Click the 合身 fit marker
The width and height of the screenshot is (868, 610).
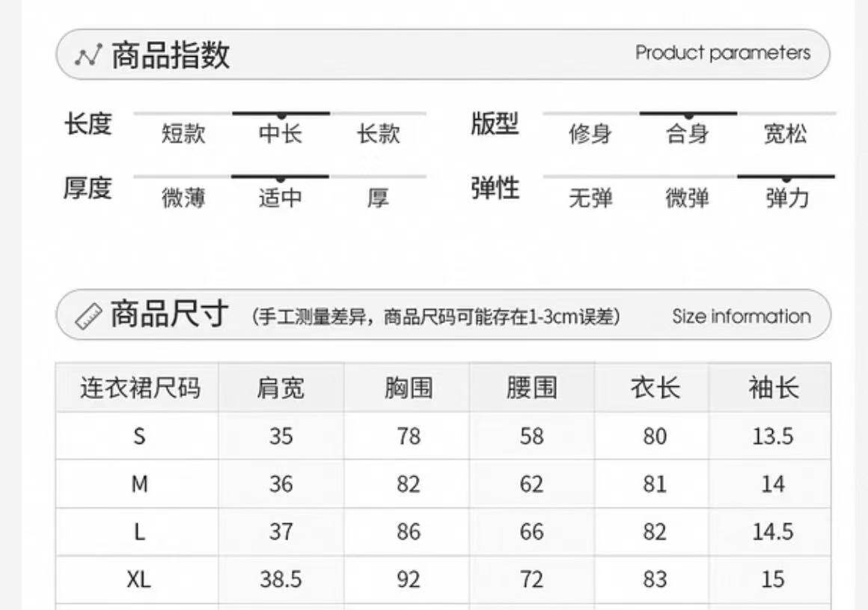(688, 135)
